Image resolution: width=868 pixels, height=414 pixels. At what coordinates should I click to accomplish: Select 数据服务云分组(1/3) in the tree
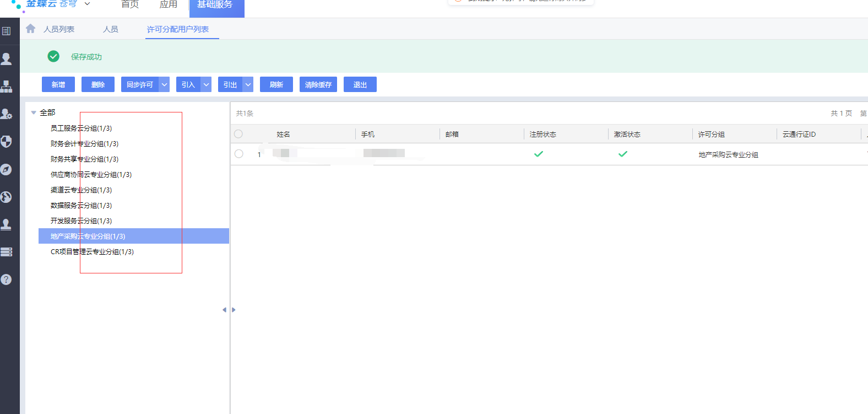[x=82, y=206]
